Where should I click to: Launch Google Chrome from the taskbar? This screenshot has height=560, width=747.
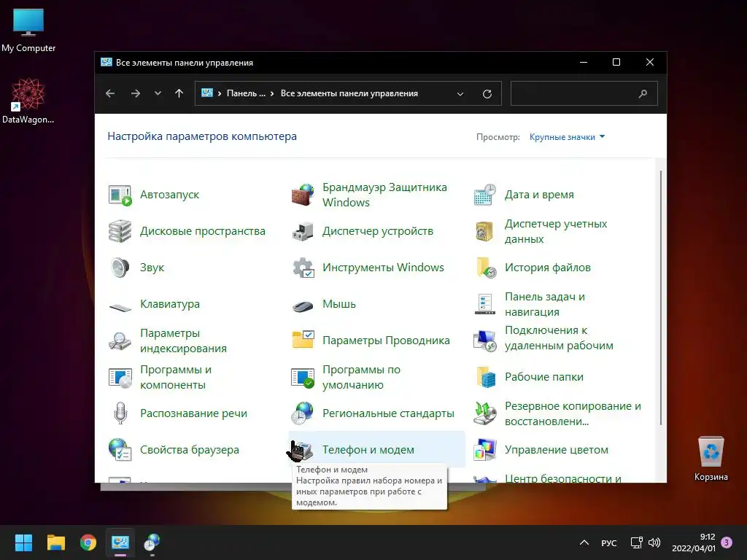coord(88,542)
